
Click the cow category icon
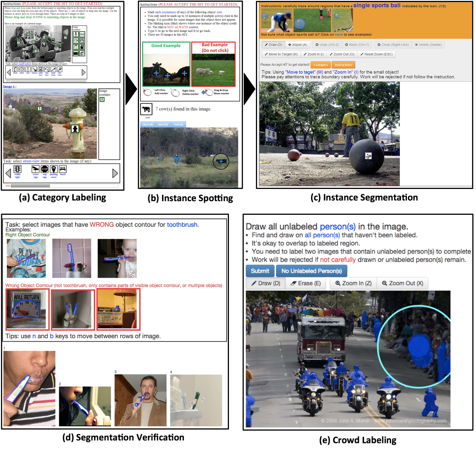pos(147,110)
